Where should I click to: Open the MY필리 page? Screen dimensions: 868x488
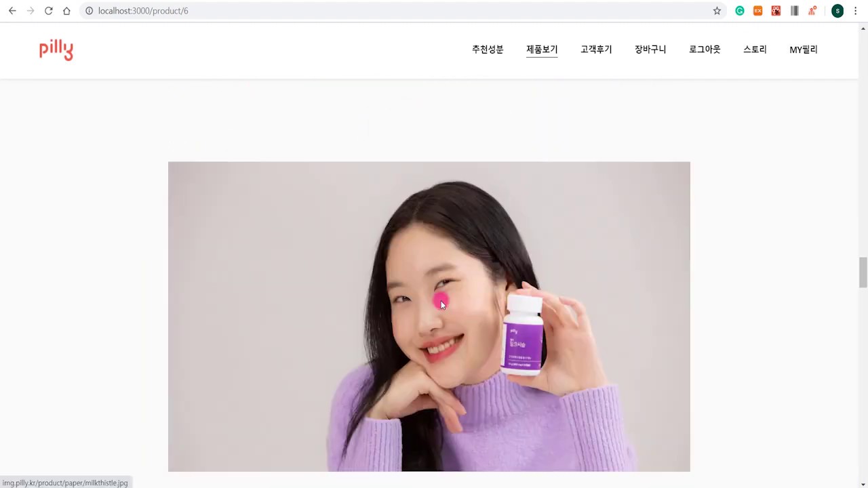pyautogui.click(x=804, y=49)
